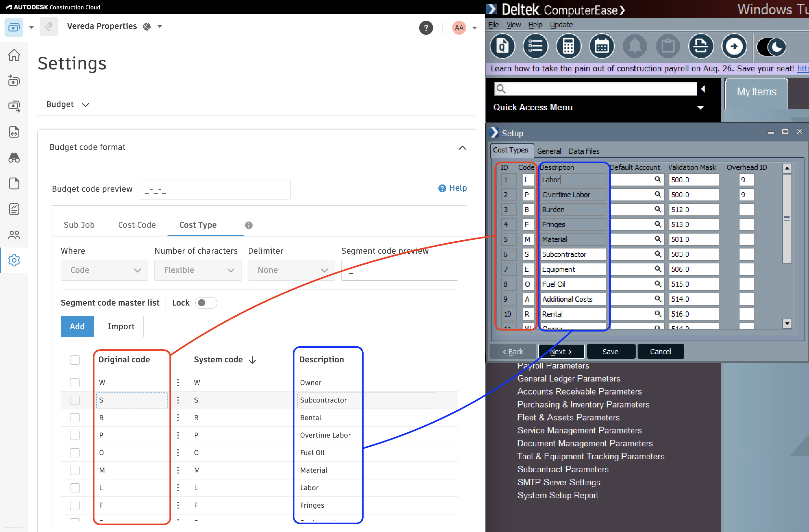Click the Add button
Viewport: 809px width, 532px height.
[x=77, y=326]
